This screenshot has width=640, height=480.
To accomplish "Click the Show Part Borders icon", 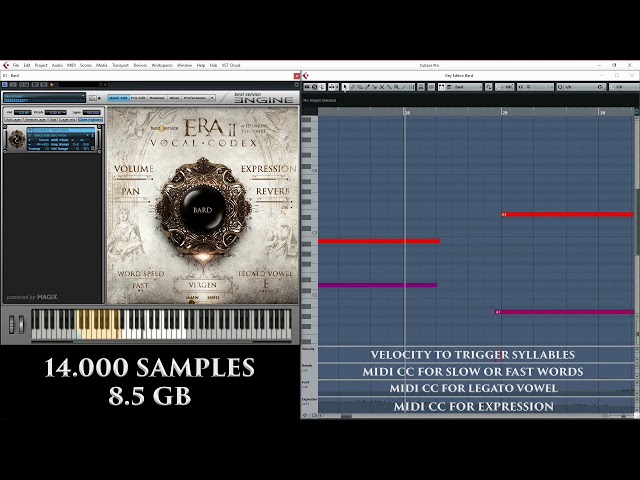I will click(442, 87).
